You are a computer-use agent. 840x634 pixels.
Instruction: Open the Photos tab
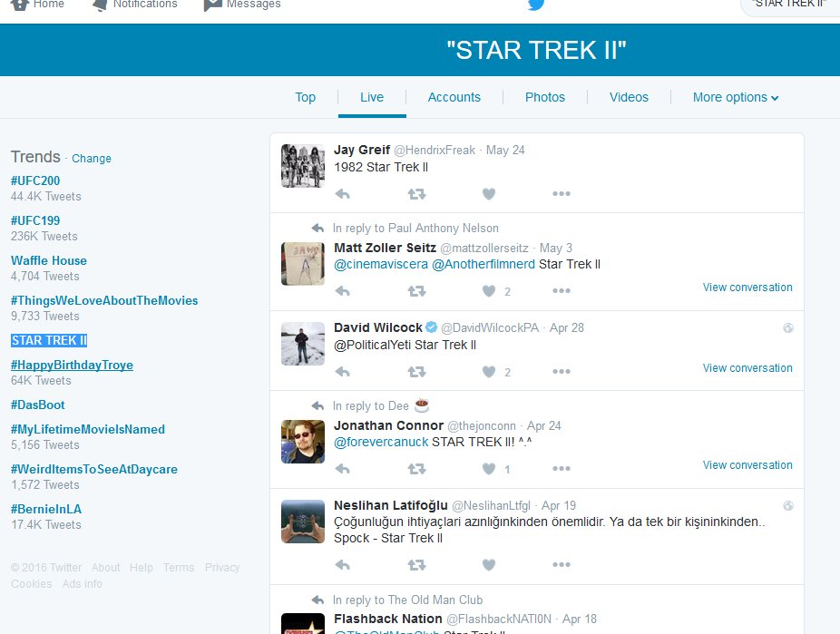click(545, 97)
